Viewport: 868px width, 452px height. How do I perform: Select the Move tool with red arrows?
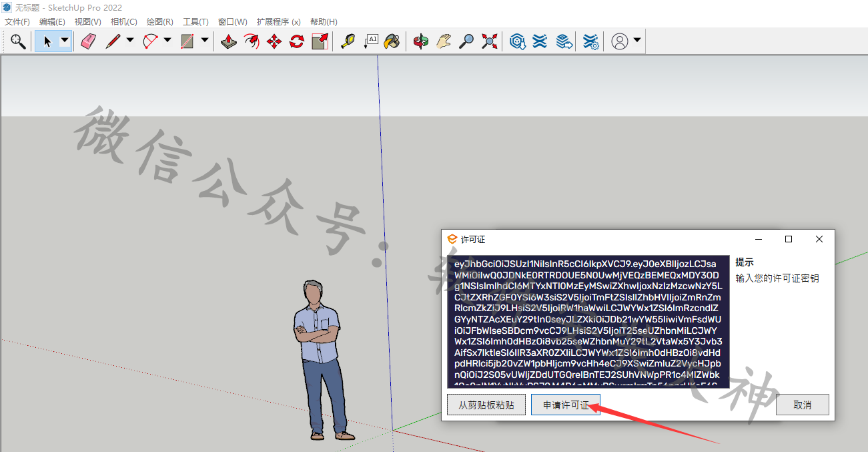coord(274,41)
